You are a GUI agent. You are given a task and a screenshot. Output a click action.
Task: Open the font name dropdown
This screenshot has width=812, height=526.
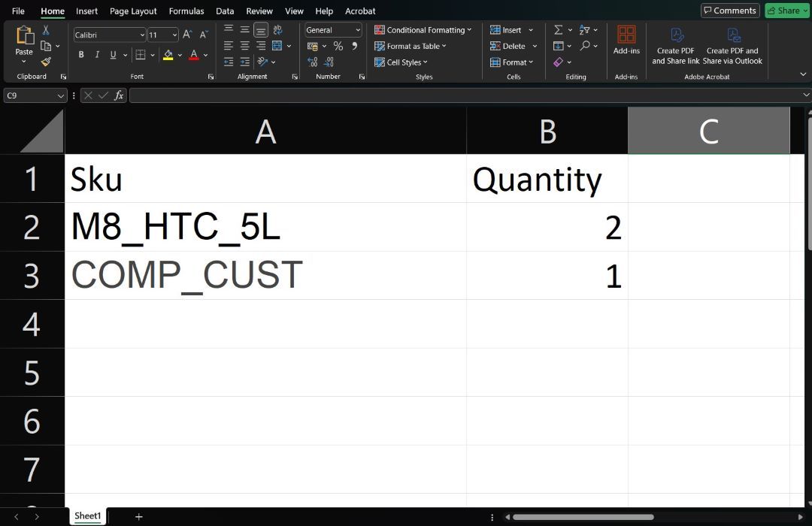click(142, 35)
